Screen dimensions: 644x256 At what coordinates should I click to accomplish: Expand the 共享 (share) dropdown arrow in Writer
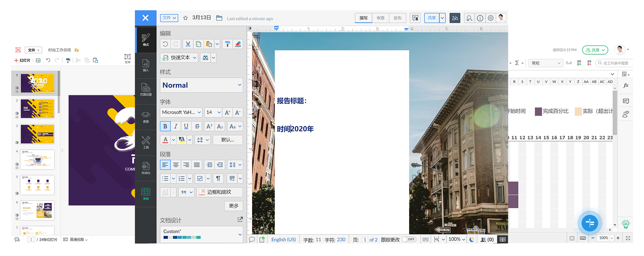[x=442, y=18]
